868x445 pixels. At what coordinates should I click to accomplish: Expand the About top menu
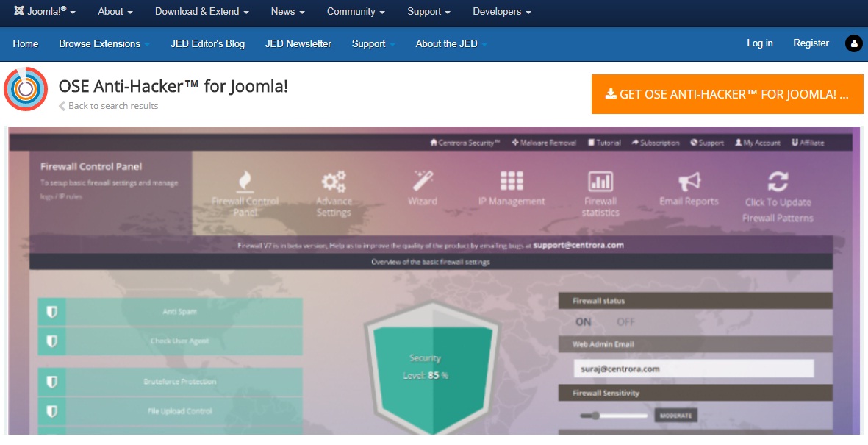[x=115, y=12]
